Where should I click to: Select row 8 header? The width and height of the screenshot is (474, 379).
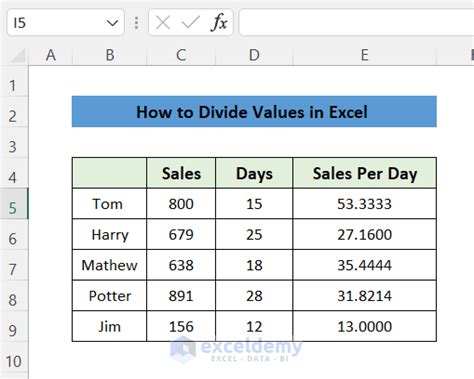pos(14,296)
